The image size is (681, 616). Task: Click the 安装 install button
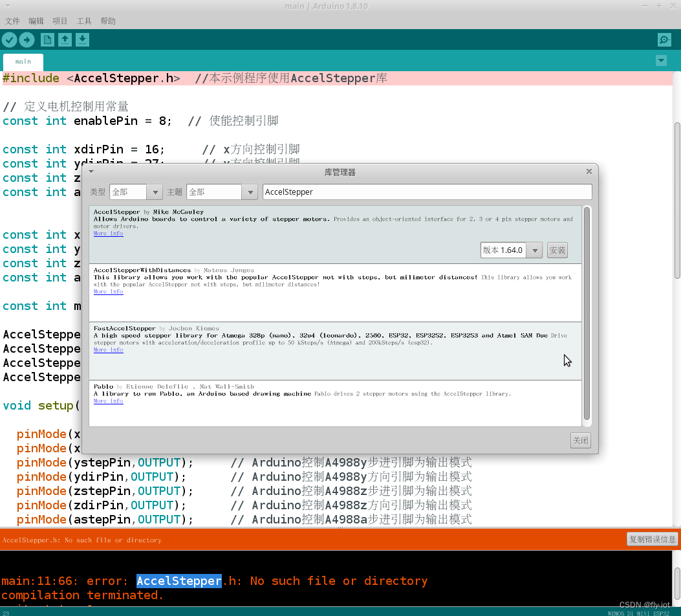tap(557, 250)
